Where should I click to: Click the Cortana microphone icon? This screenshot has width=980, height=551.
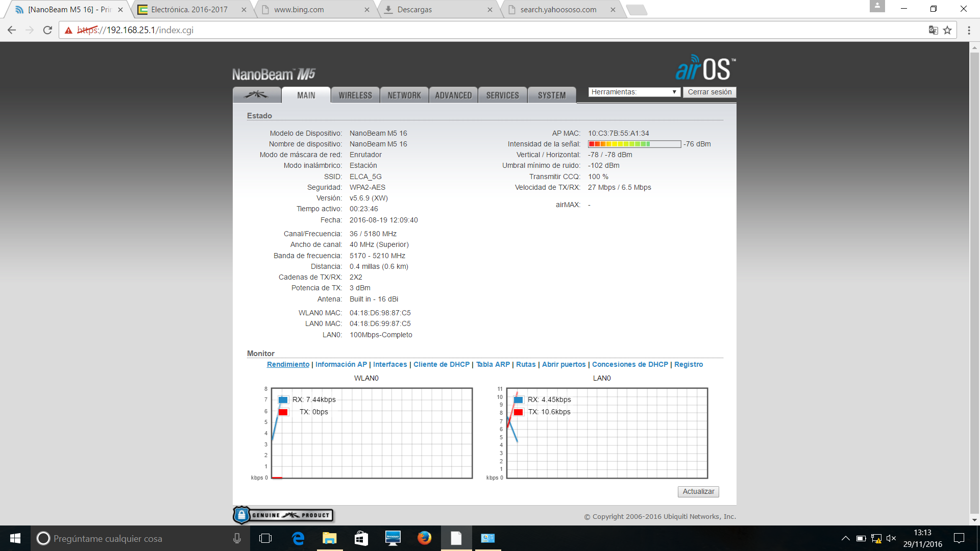(237, 538)
